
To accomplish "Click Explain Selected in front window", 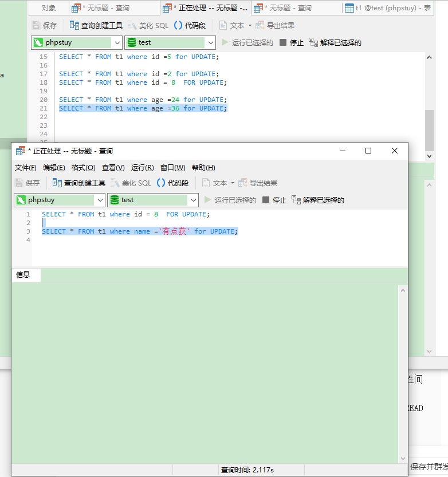I will [318, 200].
